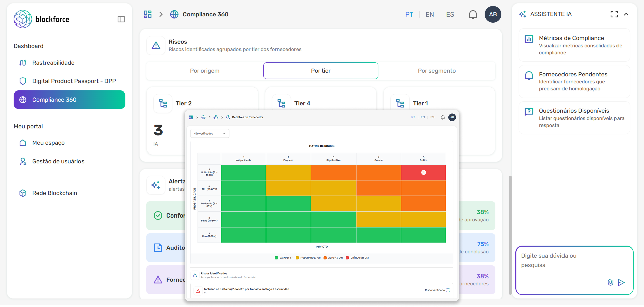Switch language to PT in main header
644x307 pixels.
point(409,14)
